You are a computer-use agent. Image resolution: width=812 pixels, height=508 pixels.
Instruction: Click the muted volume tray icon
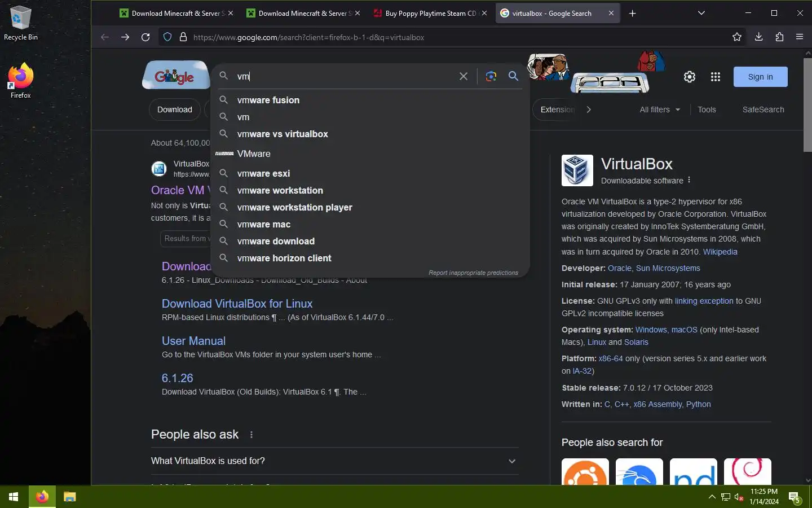click(x=739, y=497)
